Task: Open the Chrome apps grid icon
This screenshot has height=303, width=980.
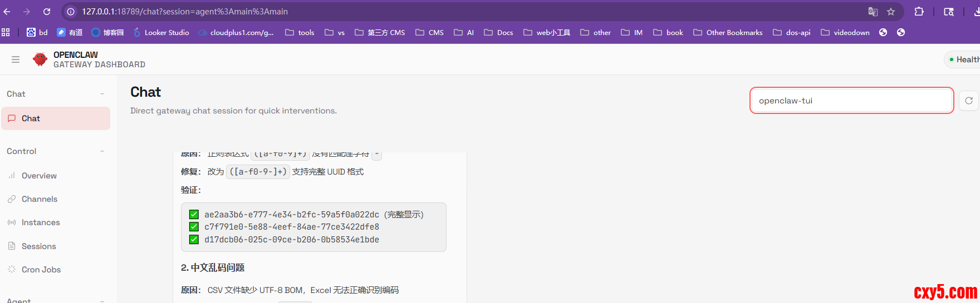Action: pos(6,32)
